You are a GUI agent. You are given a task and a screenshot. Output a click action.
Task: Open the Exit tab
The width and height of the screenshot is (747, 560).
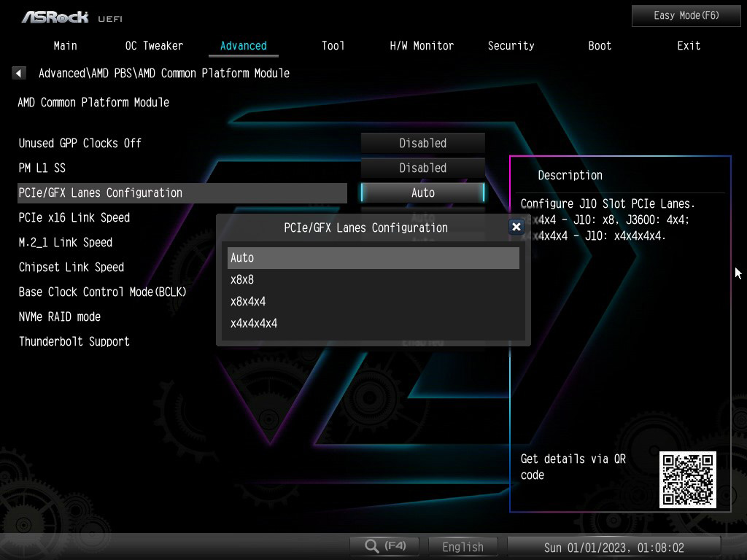click(x=689, y=46)
